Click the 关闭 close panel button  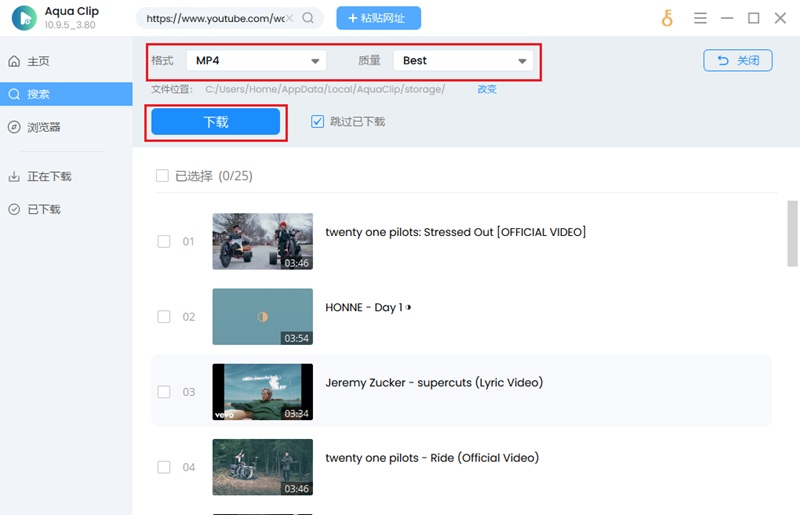coord(738,60)
